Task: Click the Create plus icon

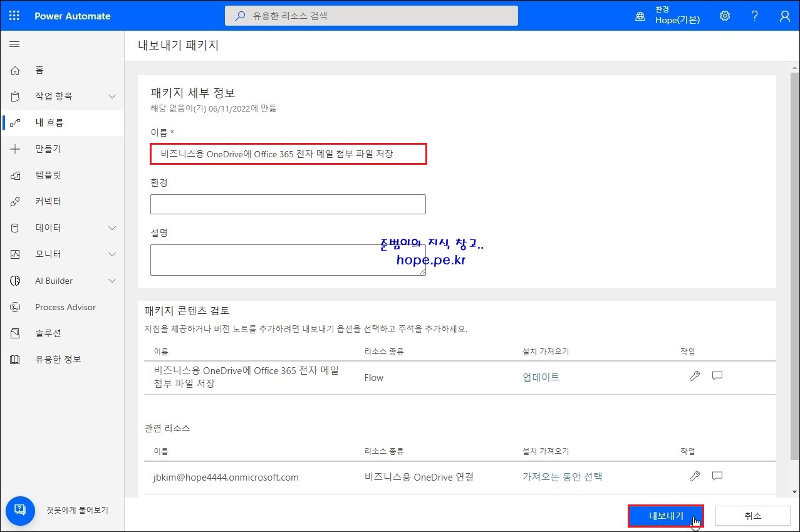Action: click(15, 149)
